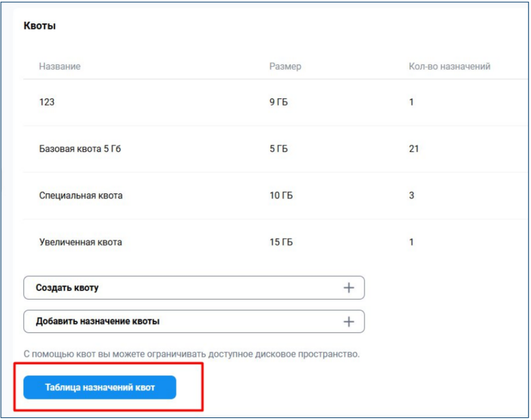Click the 5 ГБ size value

coord(279,149)
